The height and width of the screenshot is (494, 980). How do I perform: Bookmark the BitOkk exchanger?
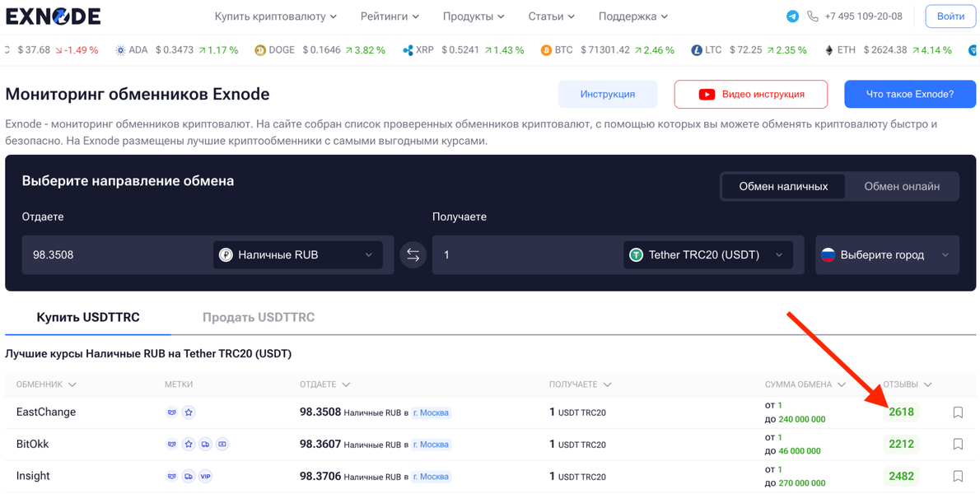pos(958,444)
